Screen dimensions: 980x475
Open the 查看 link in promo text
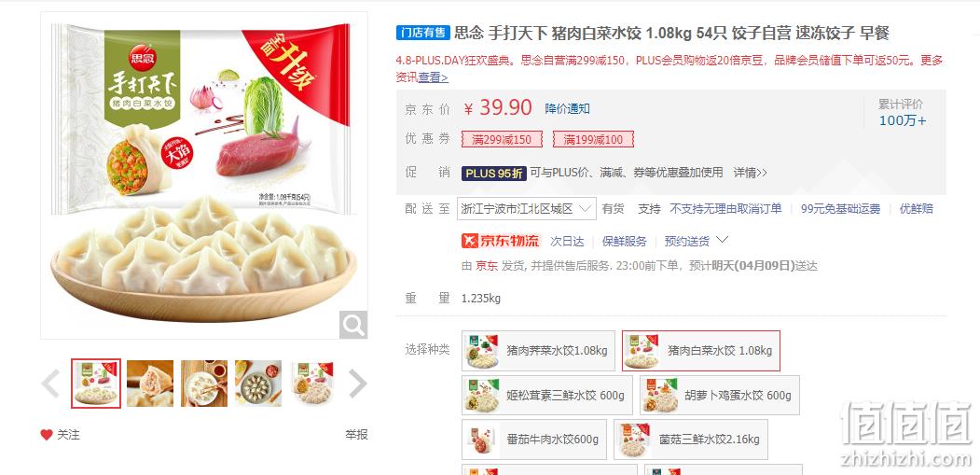(x=434, y=77)
